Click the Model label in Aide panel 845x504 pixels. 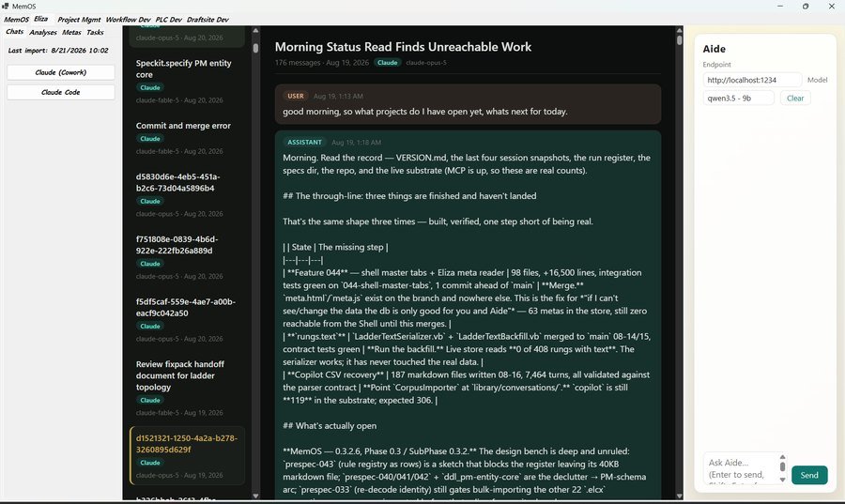(817, 80)
